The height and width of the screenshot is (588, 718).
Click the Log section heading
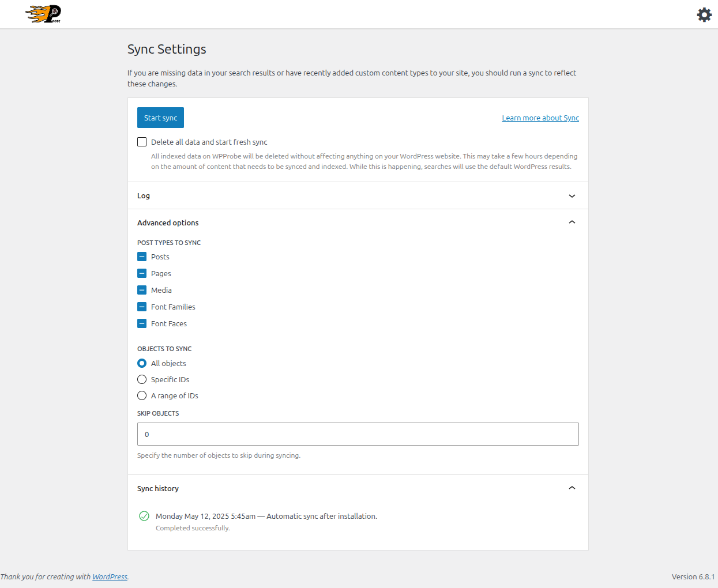coord(144,196)
